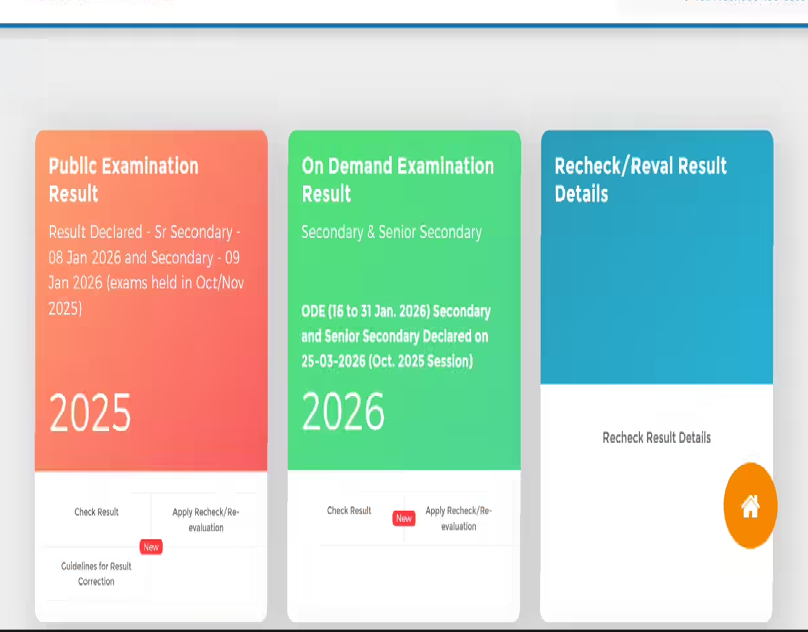
Task: Click the red New badge beside Guidelines
Action: [150, 547]
